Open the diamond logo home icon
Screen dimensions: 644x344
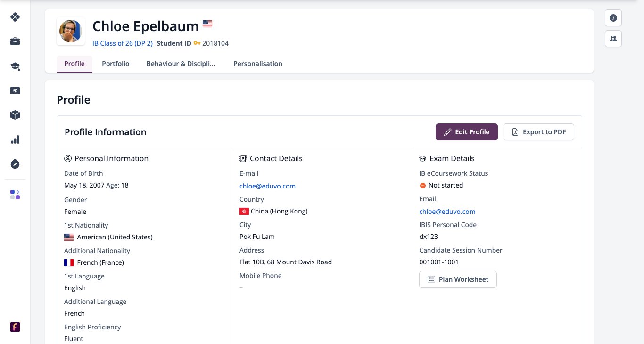15,17
